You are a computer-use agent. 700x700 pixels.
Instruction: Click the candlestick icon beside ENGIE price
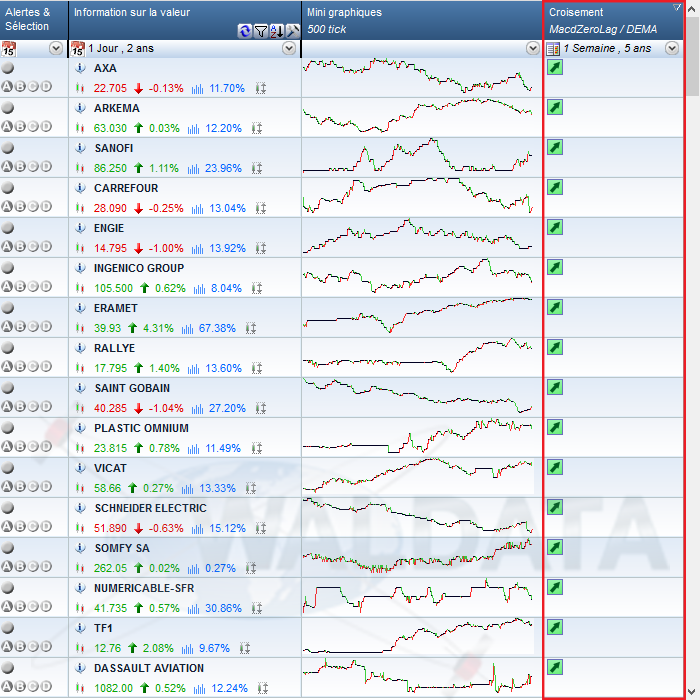[80, 248]
